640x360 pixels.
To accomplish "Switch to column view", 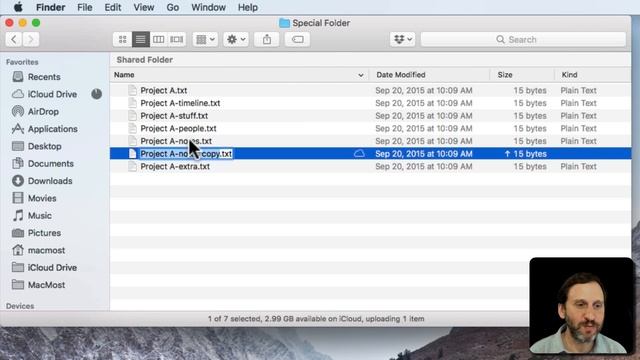I will pos(158,39).
